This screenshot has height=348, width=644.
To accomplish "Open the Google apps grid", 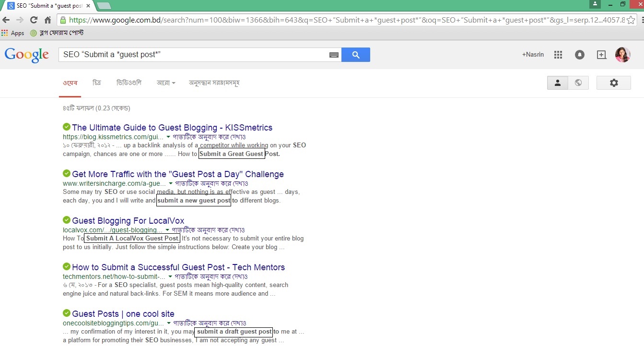I will (x=558, y=55).
